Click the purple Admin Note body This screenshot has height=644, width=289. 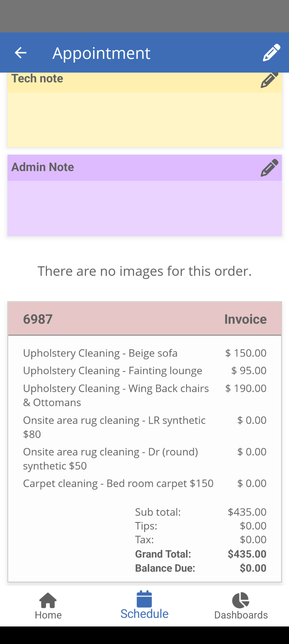144,208
